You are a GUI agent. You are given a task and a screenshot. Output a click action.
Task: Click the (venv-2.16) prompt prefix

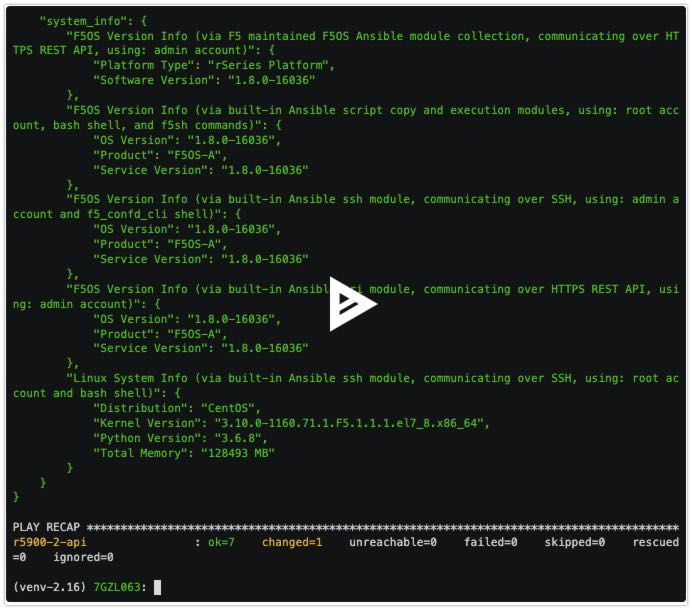tap(49, 587)
